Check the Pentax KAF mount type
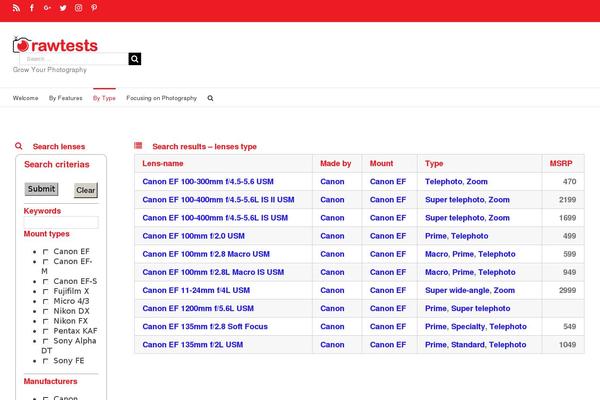The height and width of the screenshot is (400, 600). coord(46,331)
